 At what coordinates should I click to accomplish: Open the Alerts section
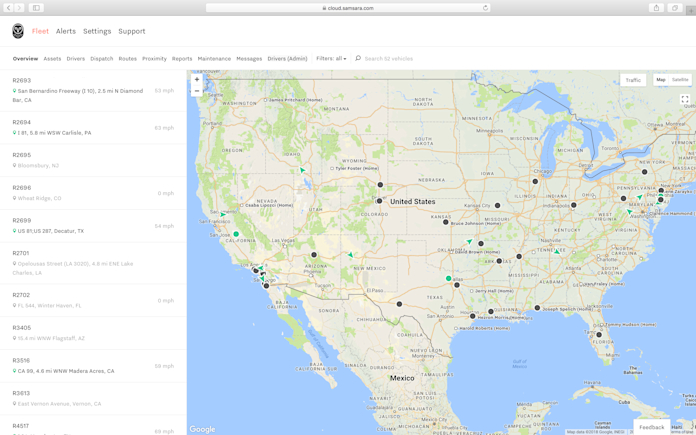coord(66,31)
